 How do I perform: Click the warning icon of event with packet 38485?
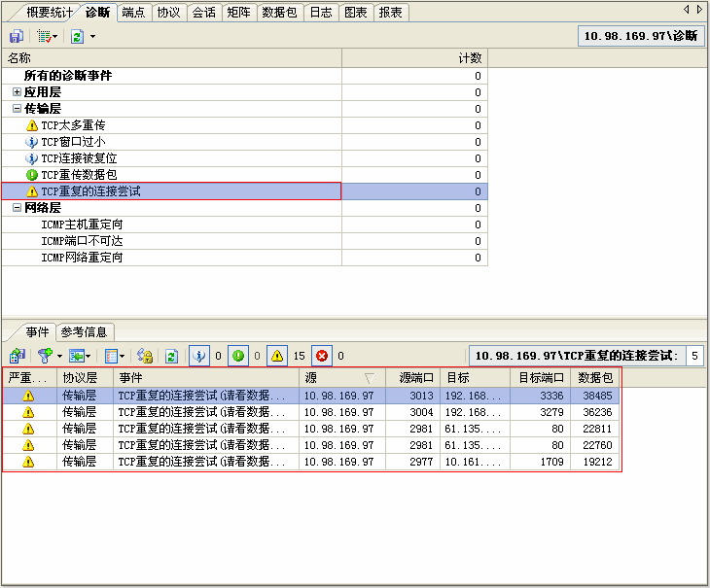[x=28, y=396]
